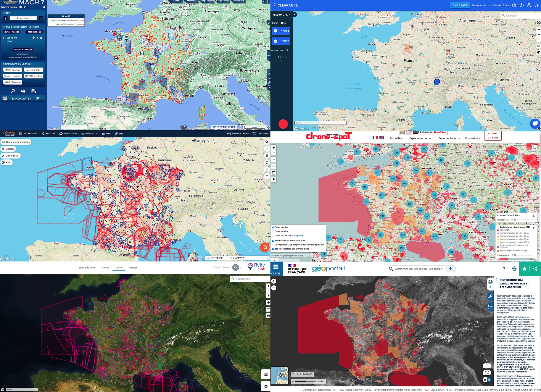Open AZBA / i régions briefing
541x392 pixels.
tap(13, 82)
